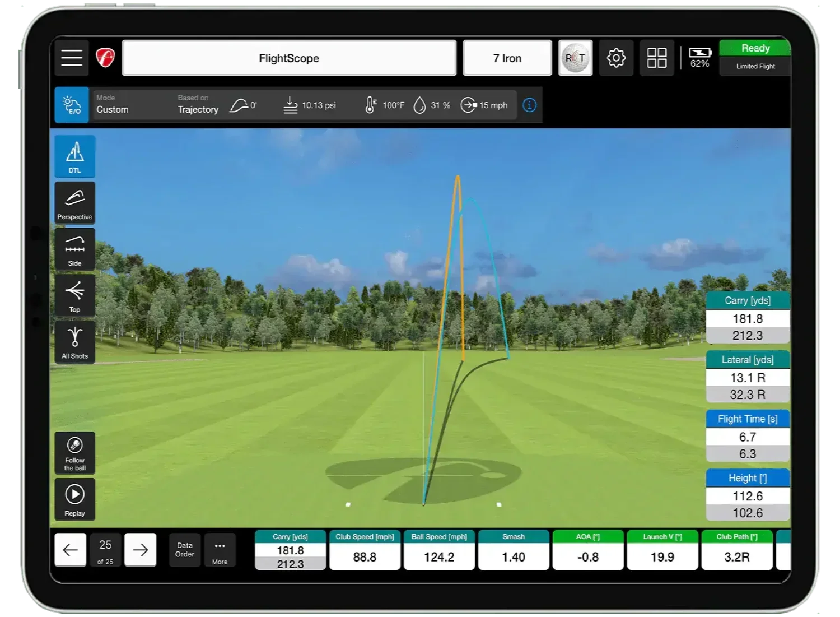The width and height of the screenshot is (840, 617).
Task: Open settings gear
Action: click(x=616, y=58)
